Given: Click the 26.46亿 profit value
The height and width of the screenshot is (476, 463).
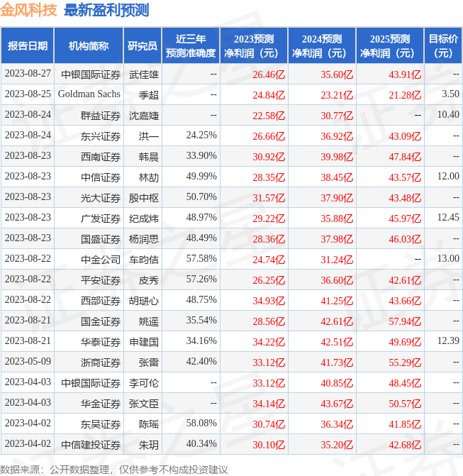Looking at the screenshot, I should coord(269,74).
